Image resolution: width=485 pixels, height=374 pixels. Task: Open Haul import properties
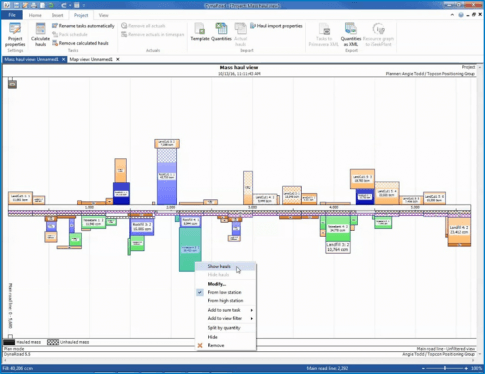pos(276,26)
